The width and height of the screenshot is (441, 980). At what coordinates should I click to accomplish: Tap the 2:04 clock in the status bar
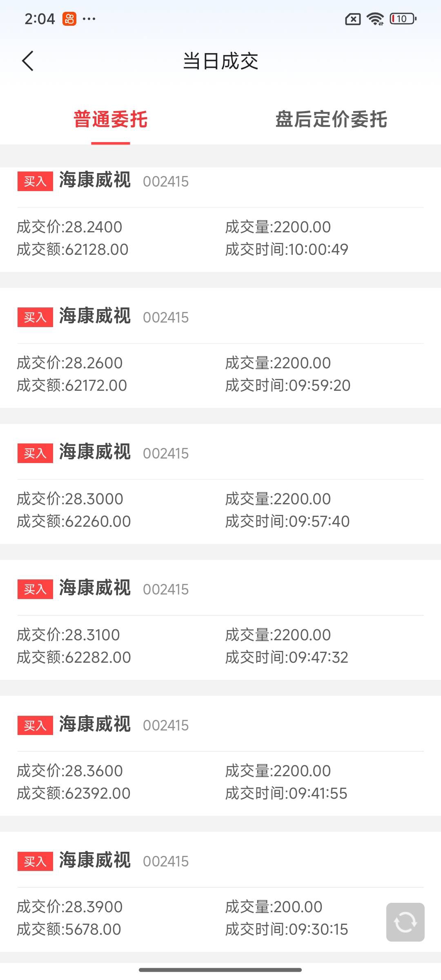click(40, 19)
